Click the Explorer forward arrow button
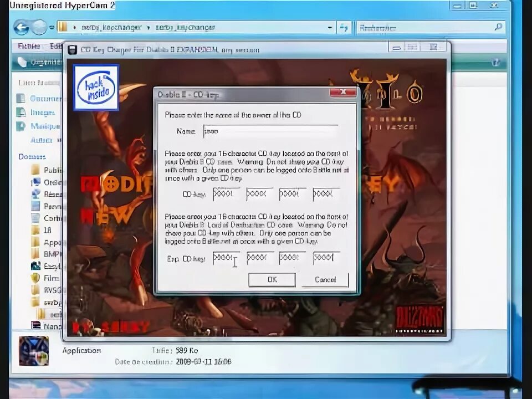This screenshot has height=399, width=532. point(39,28)
